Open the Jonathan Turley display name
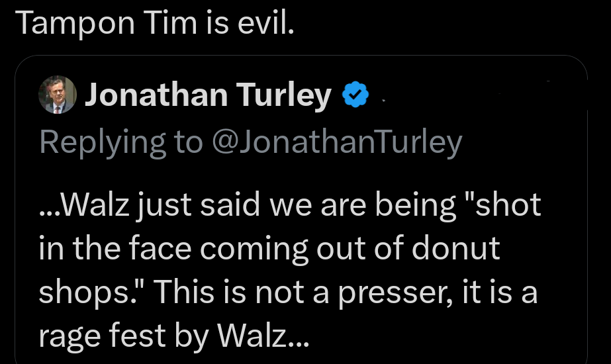Image resolution: width=611 pixels, height=364 pixels. click(207, 97)
